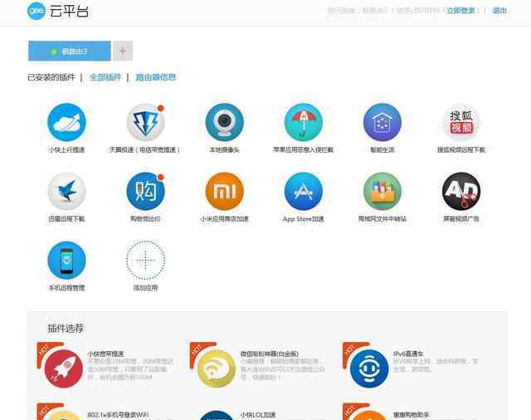Switch to 已安装的插件 tab
This screenshot has height=420, width=531.
[51, 77]
